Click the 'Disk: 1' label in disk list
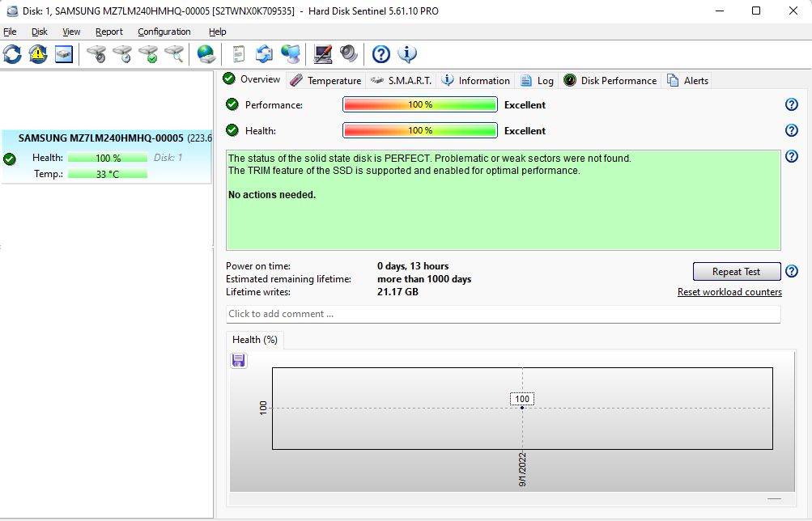 (168, 157)
